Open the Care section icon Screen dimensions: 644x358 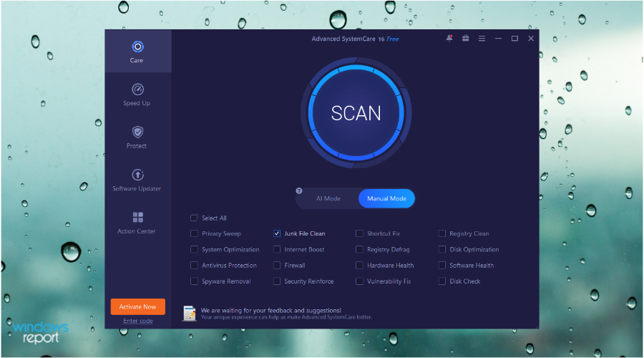point(137,47)
